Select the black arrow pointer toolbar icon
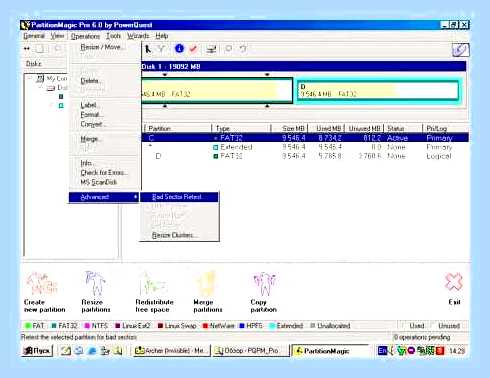This screenshot has width=490, height=378. 148,49
